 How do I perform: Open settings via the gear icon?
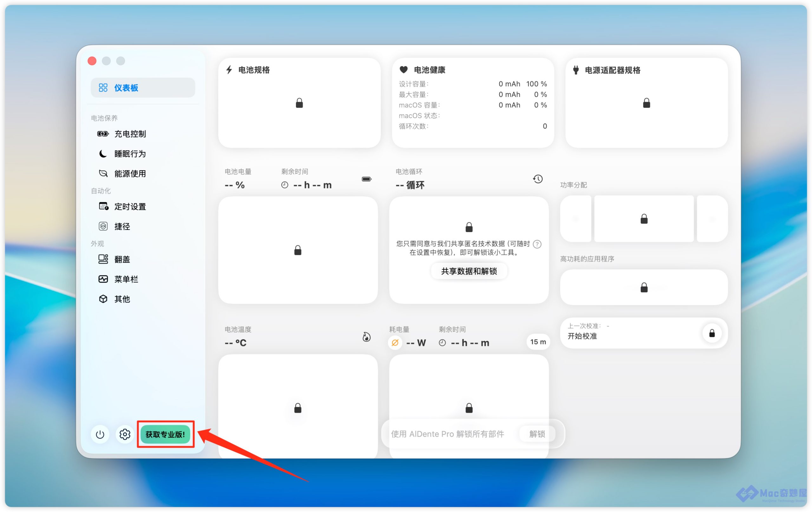(125, 434)
